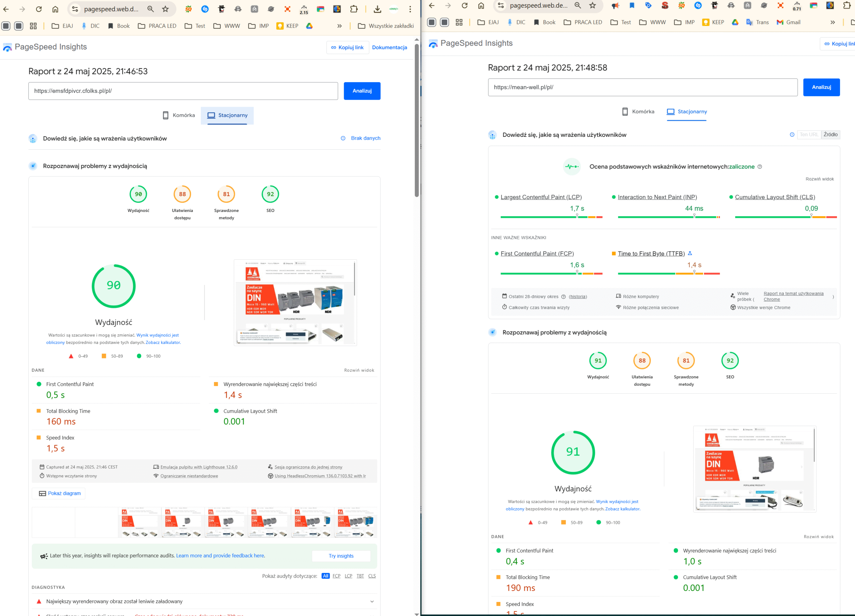Click the left page vertical scrollbar

(x=416, y=120)
